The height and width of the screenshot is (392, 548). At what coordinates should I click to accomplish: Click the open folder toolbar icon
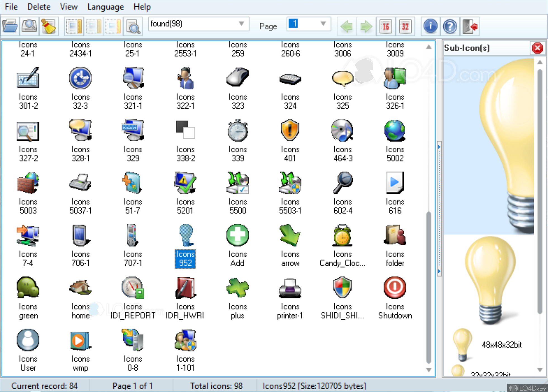[10, 26]
